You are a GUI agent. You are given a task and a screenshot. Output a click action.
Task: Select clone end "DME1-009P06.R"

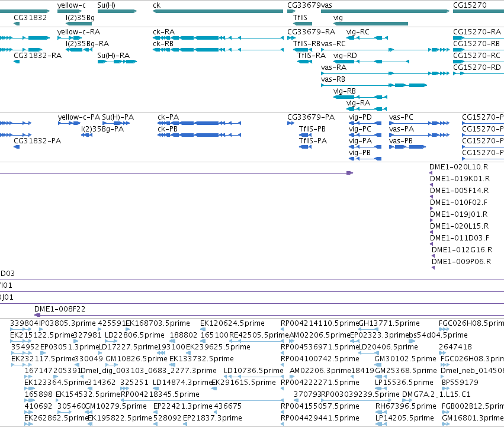click(x=461, y=262)
